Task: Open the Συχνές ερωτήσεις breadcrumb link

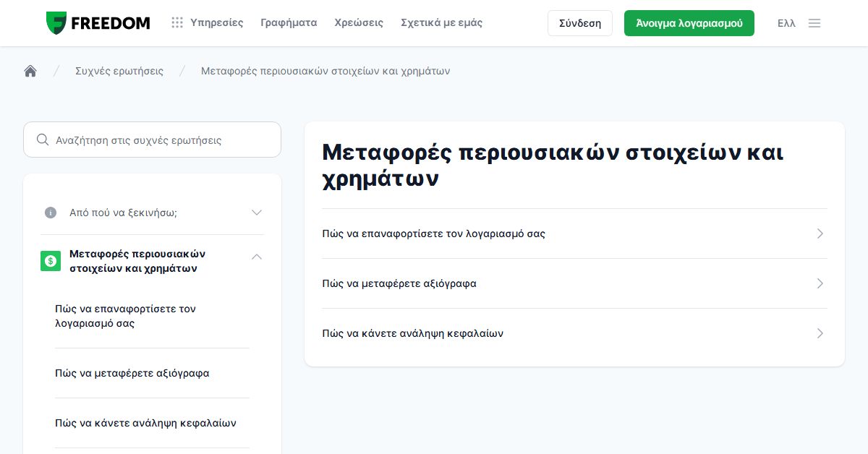Action: click(119, 71)
